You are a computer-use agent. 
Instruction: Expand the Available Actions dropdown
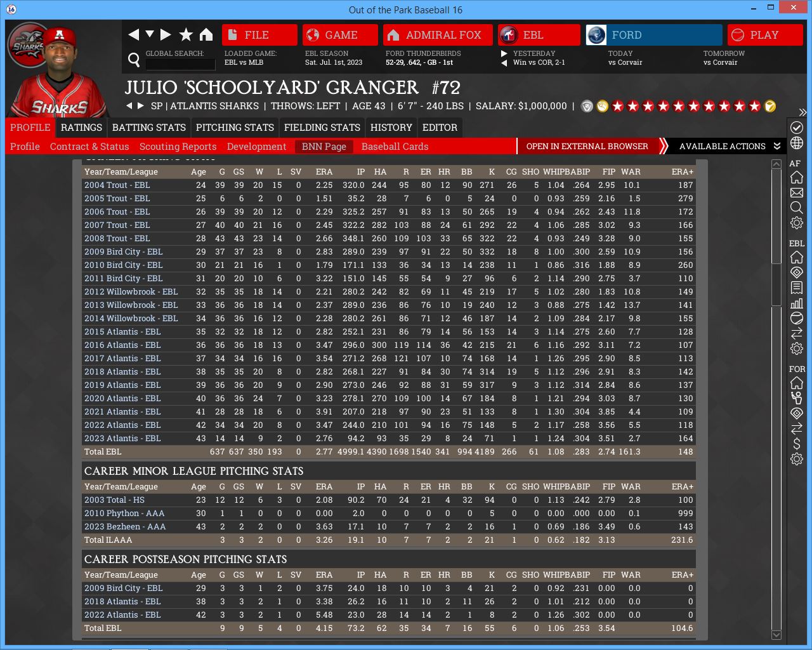click(x=730, y=146)
